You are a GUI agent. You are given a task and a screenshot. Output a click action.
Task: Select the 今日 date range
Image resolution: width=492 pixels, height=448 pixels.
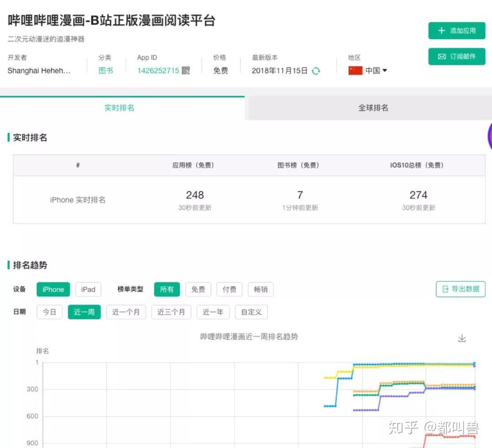(50, 312)
